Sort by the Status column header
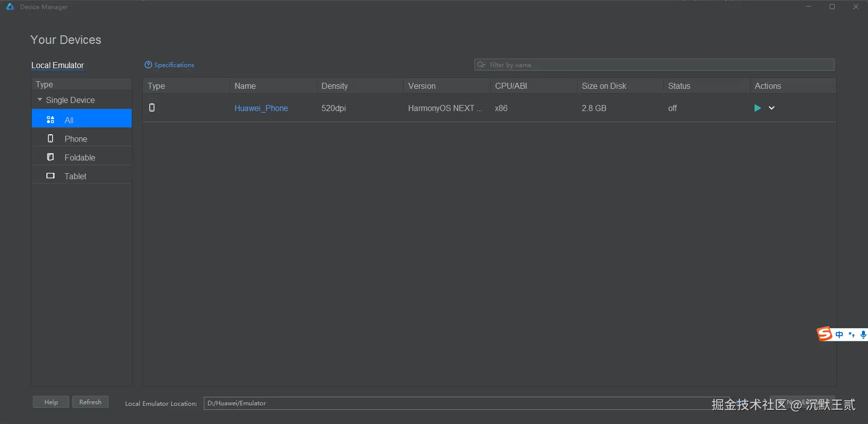868x424 pixels. point(707,86)
